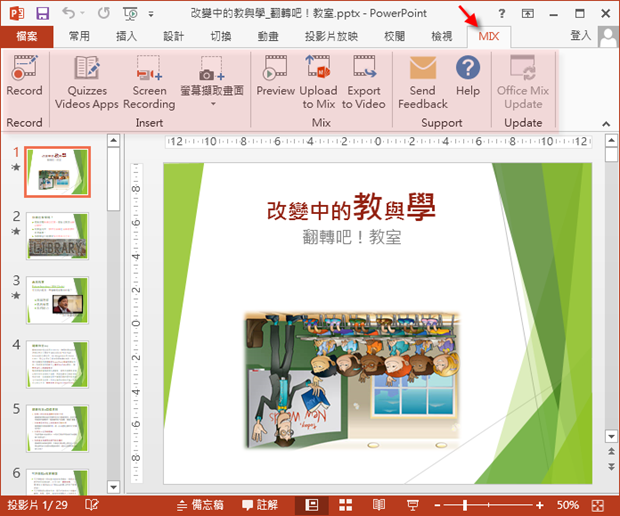This screenshot has height=516, width=620.
Task: Click slide editor scroll down arrow
Action: click(611, 437)
